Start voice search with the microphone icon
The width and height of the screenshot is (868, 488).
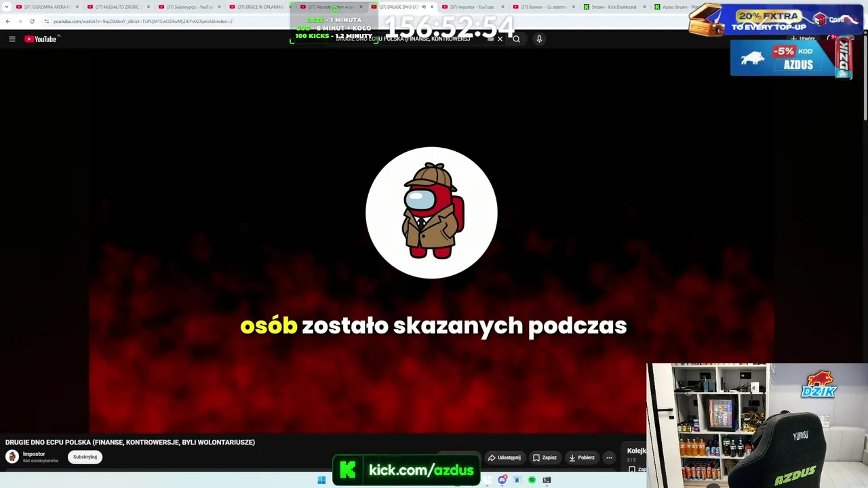click(x=539, y=39)
